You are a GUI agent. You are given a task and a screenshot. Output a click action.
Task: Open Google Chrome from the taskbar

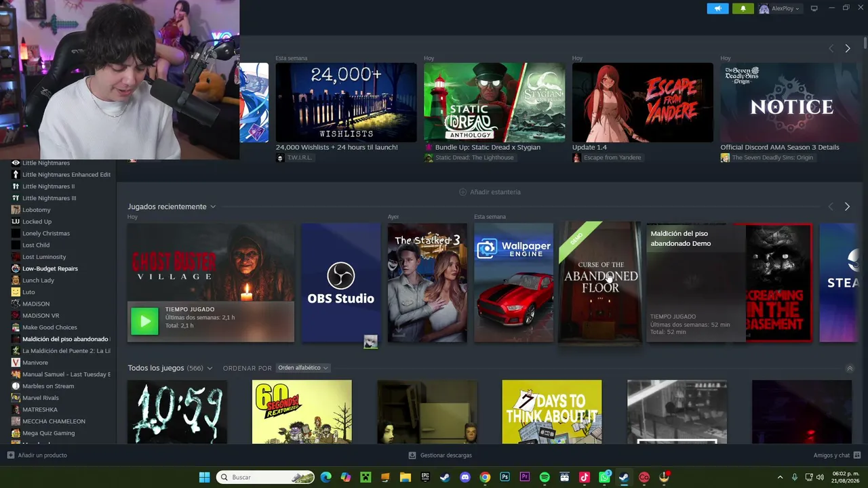pos(485,477)
